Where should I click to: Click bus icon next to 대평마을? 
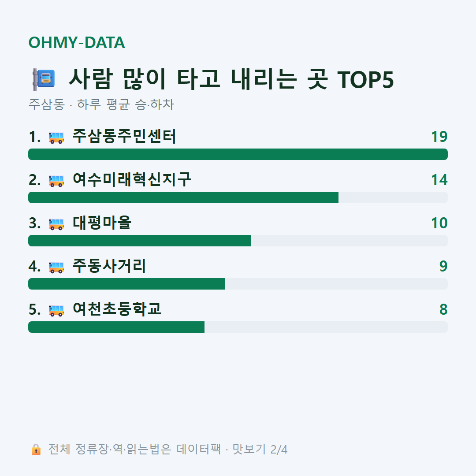pyautogui.click(x=56, y=224)
